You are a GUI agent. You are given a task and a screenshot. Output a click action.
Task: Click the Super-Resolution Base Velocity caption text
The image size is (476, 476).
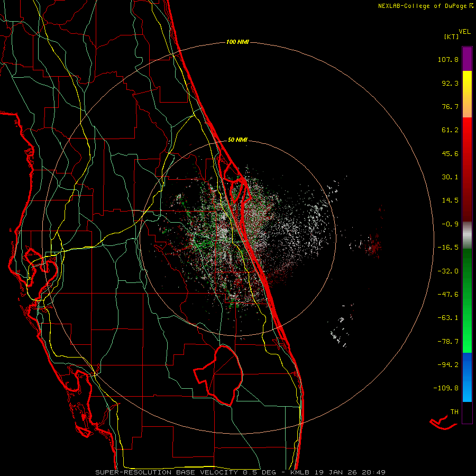[241, 472]
